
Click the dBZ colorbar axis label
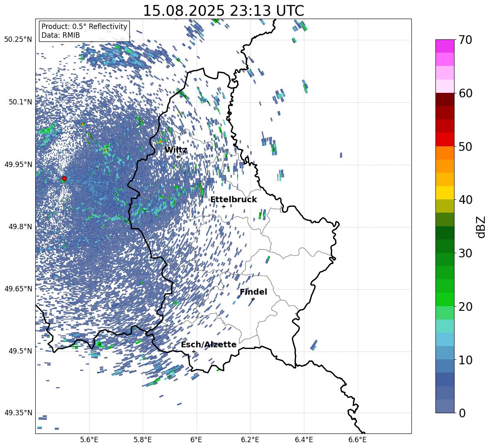(481, 227)
